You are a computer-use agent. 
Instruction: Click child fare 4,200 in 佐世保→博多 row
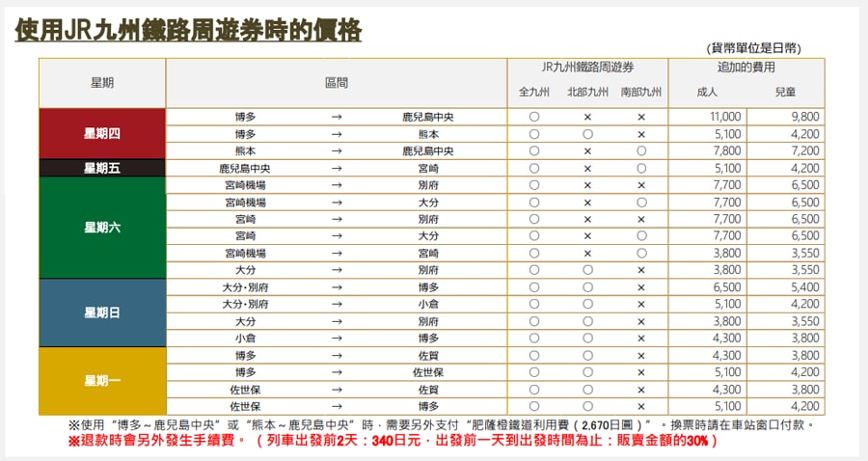point(805,406)
